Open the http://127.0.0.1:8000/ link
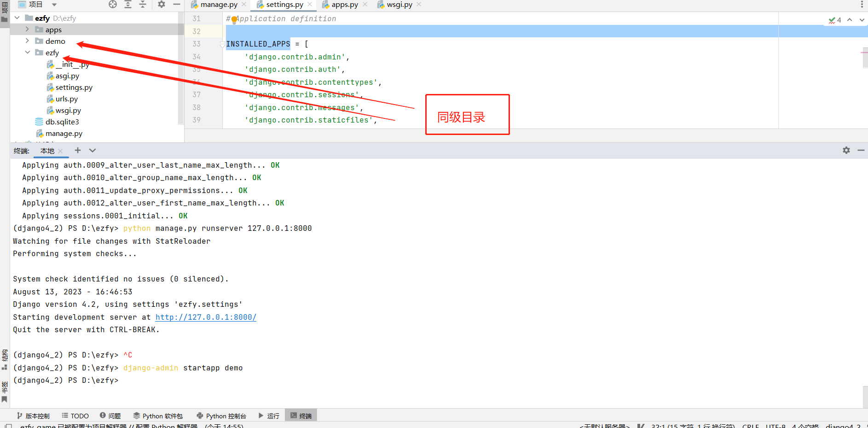Image resolution: width=868 pixels, height=428 pixels. (206, 317)
